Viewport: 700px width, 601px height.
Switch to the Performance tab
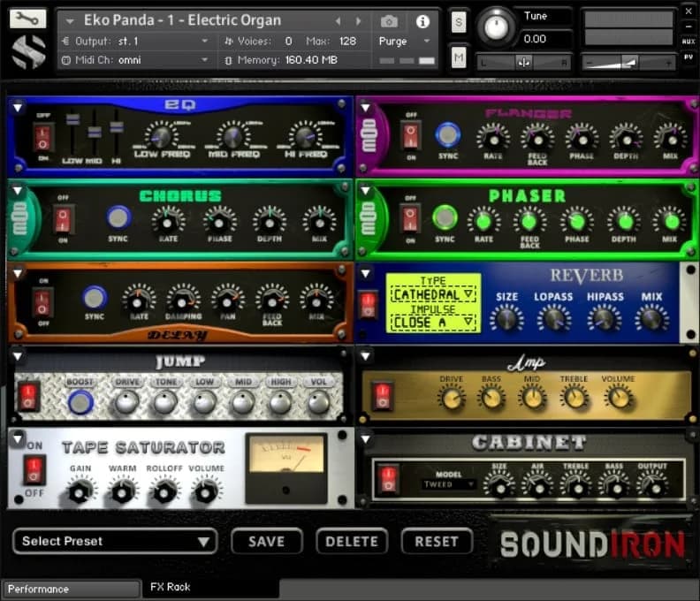click(x=71, y=589)
